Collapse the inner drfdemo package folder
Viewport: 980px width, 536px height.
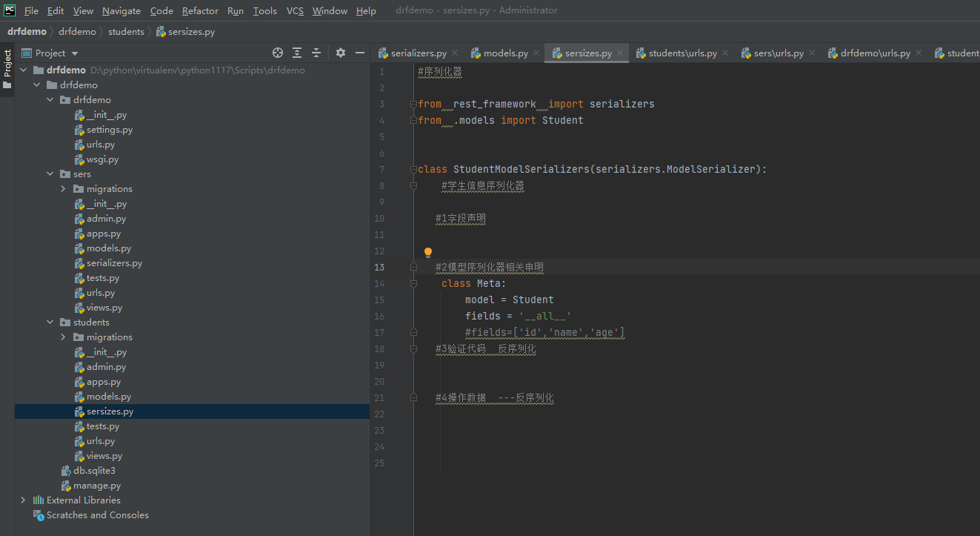[50, 99]
